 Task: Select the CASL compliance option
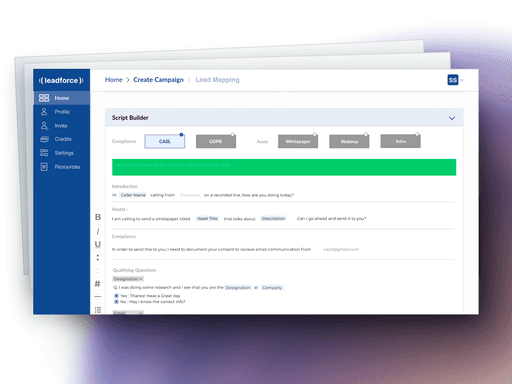click(165, 141)
